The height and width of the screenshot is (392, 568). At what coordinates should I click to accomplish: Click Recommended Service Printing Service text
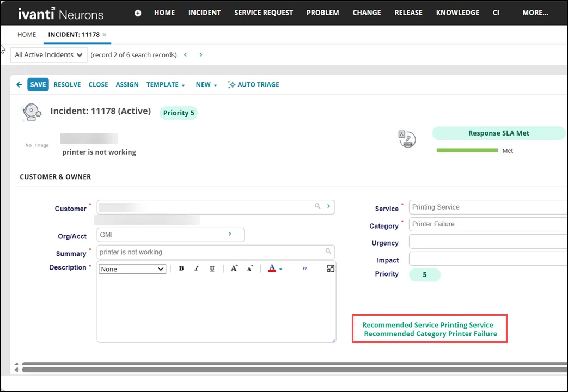pyautogui.click(x=427, y=325)
